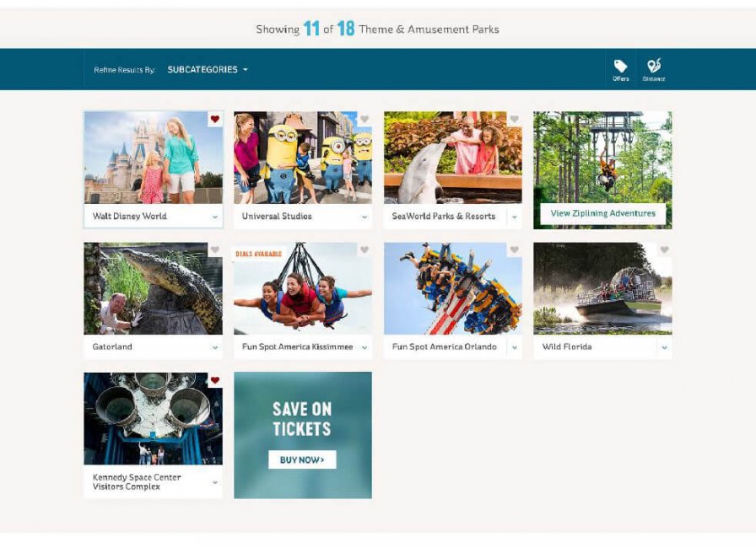The image size is (756, 548).
Task: Click View Ziplining Adventures button
Action: pyautogui.click(x=602, y=213)
